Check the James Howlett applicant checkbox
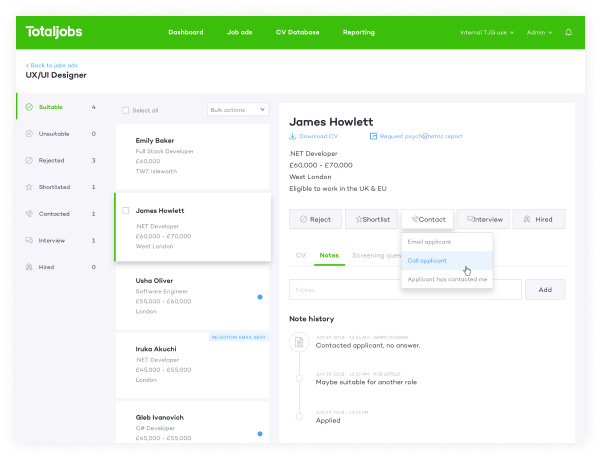Screen dimensions: 601x459 (x=125, y=211)
